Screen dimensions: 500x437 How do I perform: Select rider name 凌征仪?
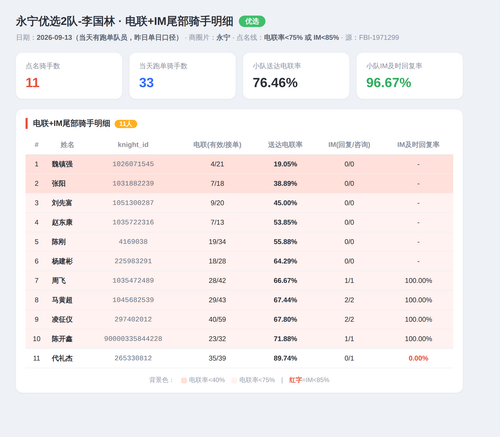[62, 319]
